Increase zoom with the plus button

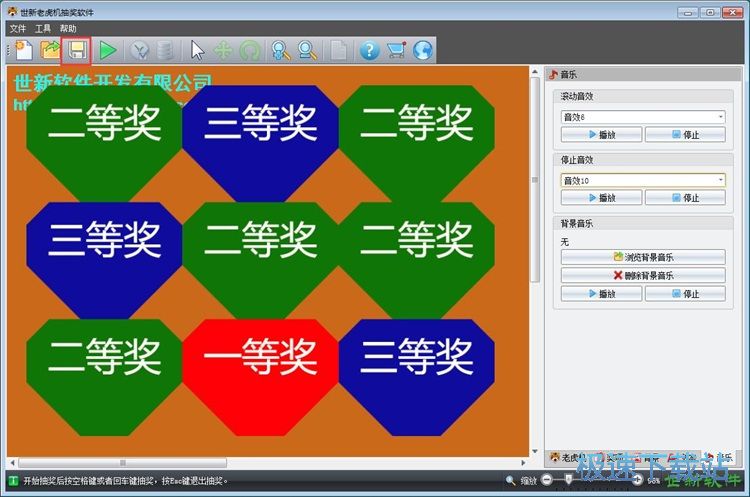coord(637,480)
